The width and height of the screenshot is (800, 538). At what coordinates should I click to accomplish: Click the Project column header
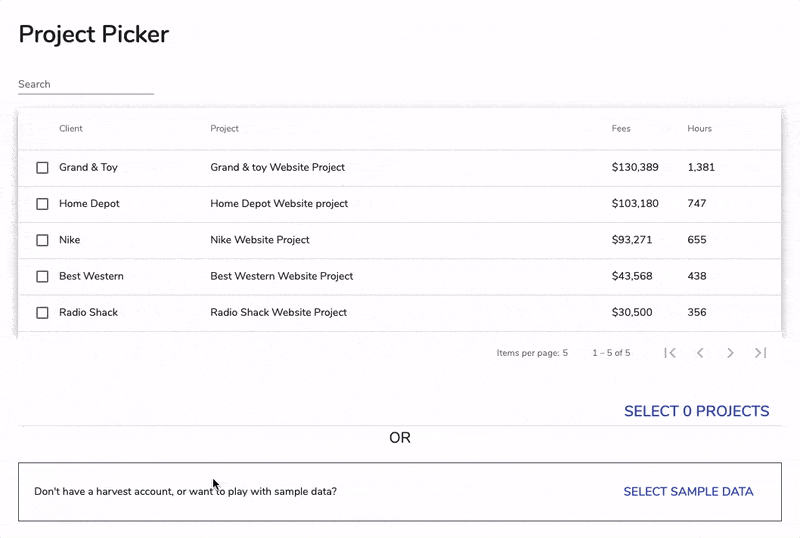(224, 129)
